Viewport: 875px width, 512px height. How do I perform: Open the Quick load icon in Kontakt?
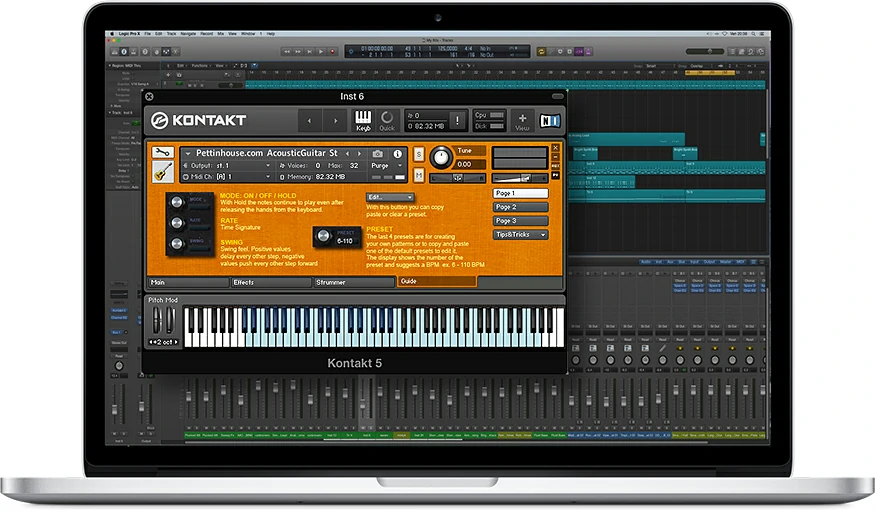click(387, 120)
